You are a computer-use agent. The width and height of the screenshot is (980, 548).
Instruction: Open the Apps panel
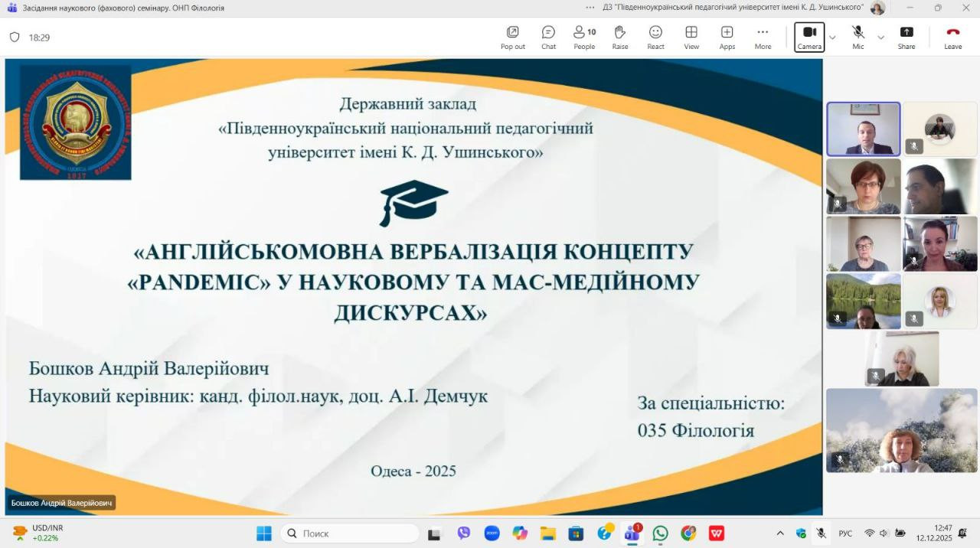(x=727, y=37)
